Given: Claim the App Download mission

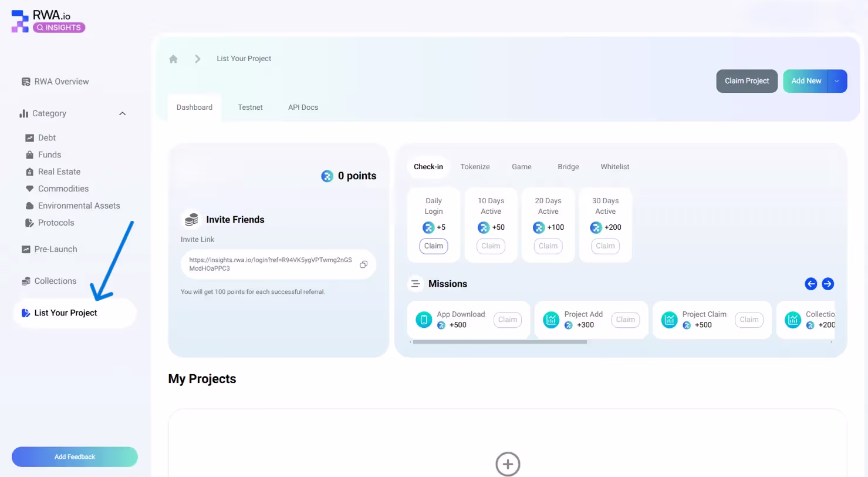Looking at the screenshot, I should (508, 320).
